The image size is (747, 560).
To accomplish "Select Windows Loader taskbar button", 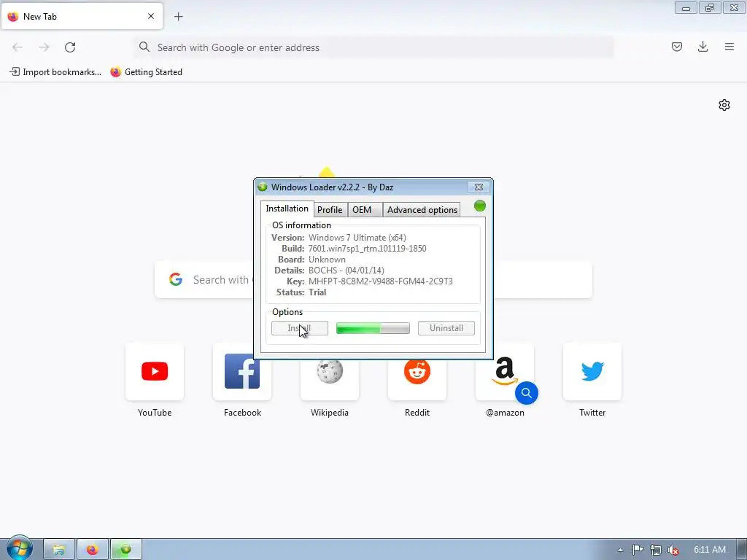I will tap(125, 550).
